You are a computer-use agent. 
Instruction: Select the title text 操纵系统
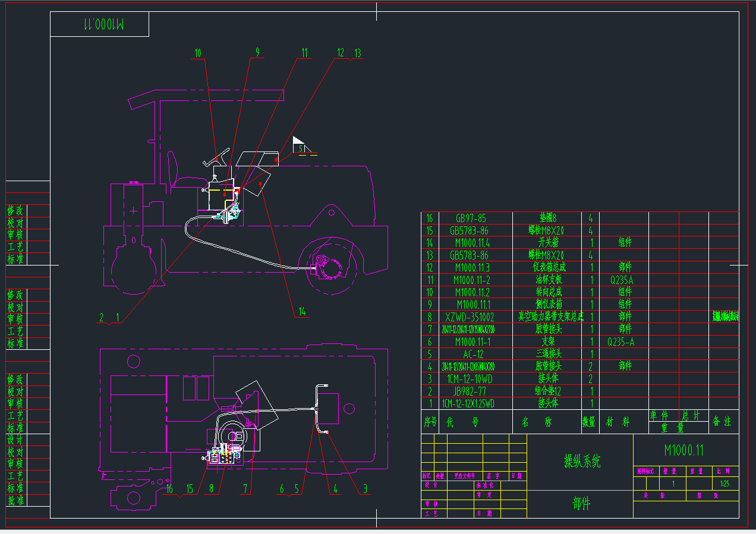582,461
